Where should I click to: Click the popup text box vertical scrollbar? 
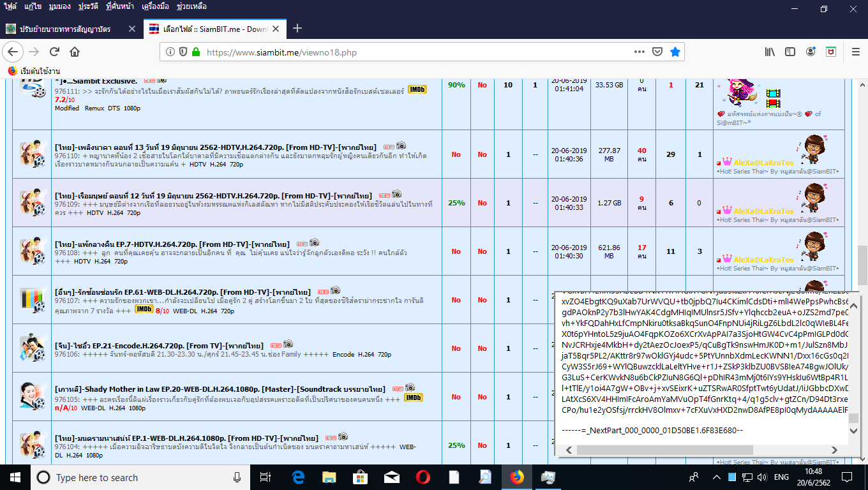(x=853, y=419)
